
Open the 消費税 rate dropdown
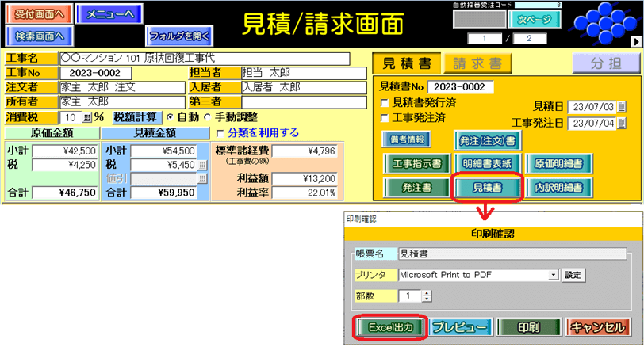click(87, 116)
